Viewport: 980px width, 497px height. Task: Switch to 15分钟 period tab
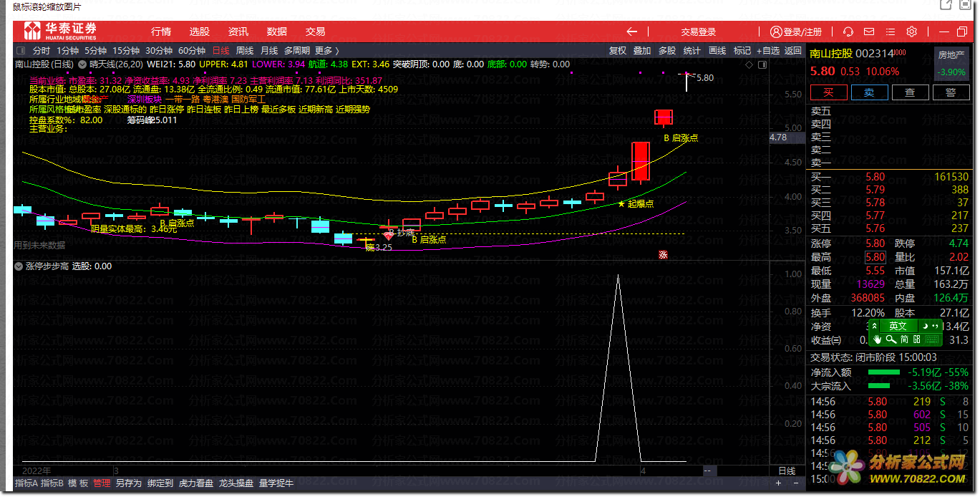coord(126,51)
